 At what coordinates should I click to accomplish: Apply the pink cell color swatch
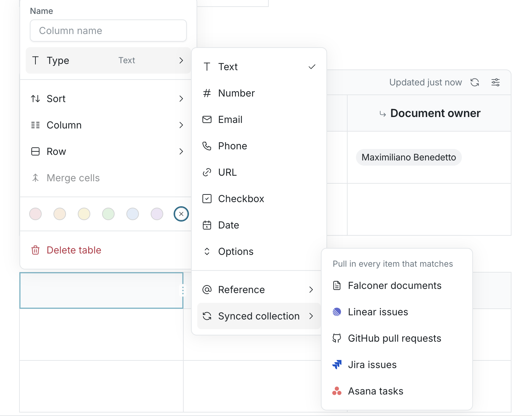coord(35,214)
